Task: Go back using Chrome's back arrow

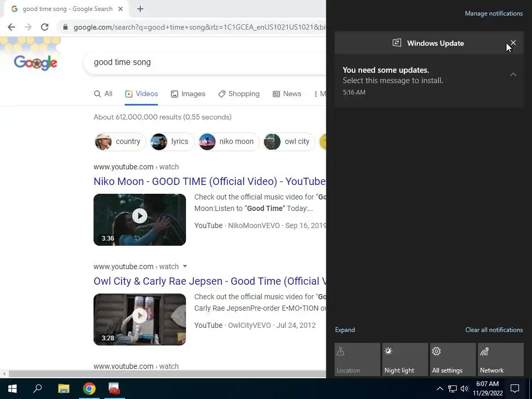Action: pos(11,27)
